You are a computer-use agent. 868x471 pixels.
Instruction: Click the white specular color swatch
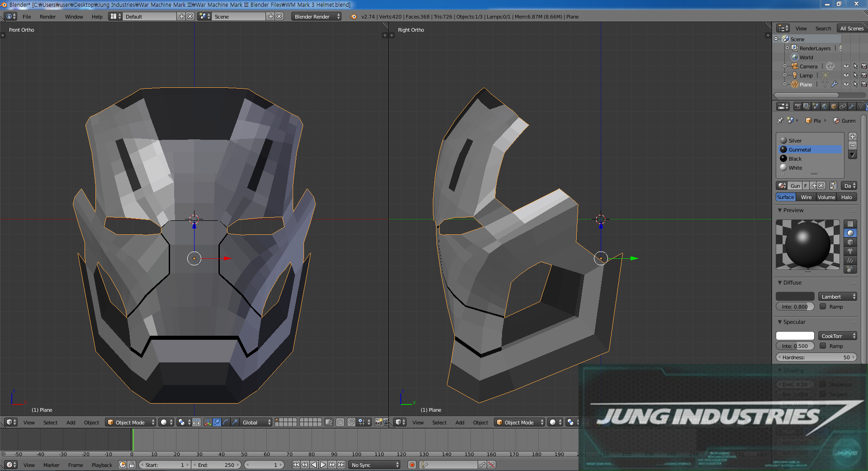(x=795, y=336)
